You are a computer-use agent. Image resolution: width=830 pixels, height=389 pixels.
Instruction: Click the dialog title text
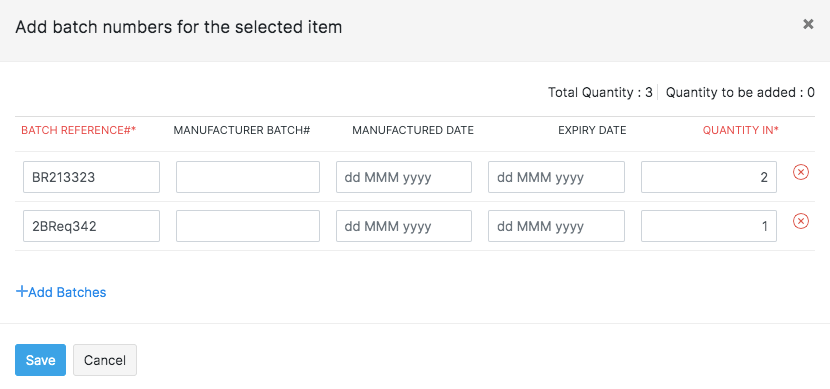point(178,26)
